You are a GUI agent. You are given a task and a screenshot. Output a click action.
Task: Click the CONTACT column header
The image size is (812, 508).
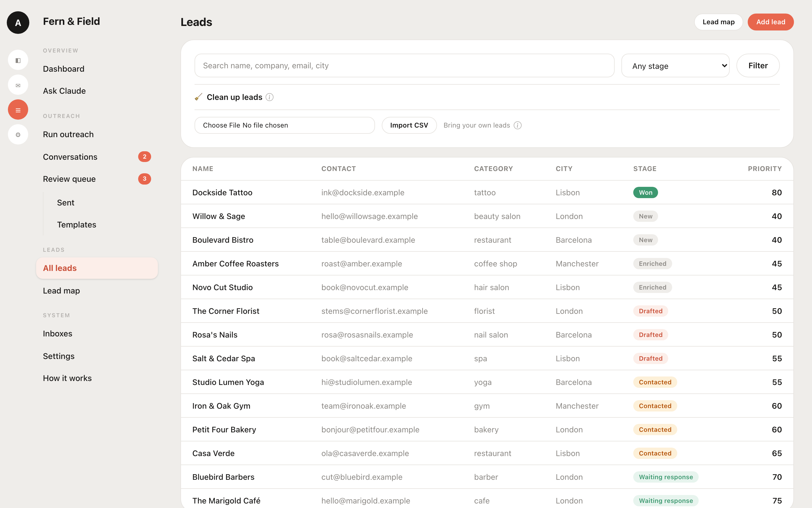coord(339,169)
